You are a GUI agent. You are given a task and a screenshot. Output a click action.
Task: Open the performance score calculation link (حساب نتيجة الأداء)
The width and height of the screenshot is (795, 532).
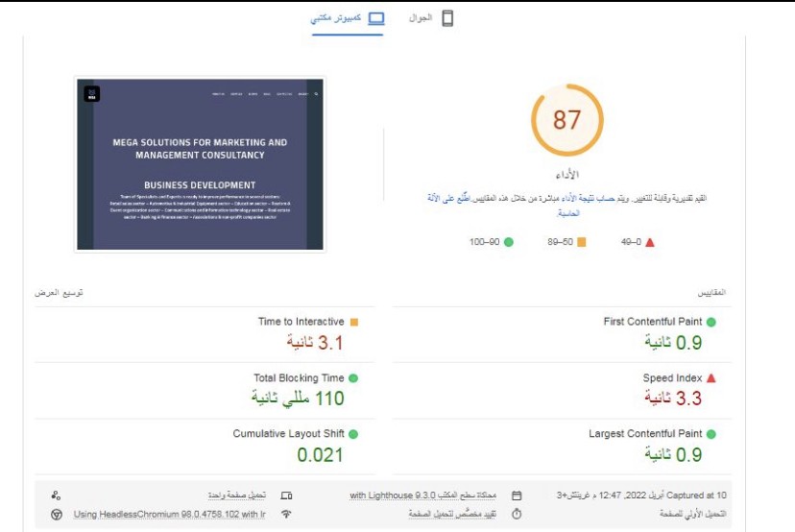pos(589,198)
